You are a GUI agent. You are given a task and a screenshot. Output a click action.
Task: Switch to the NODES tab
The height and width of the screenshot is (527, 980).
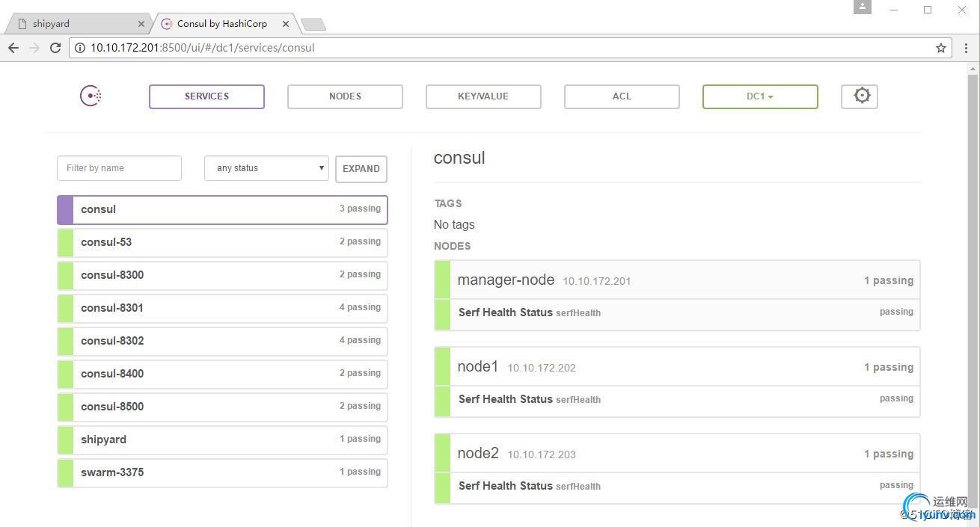tap(345, 96)
